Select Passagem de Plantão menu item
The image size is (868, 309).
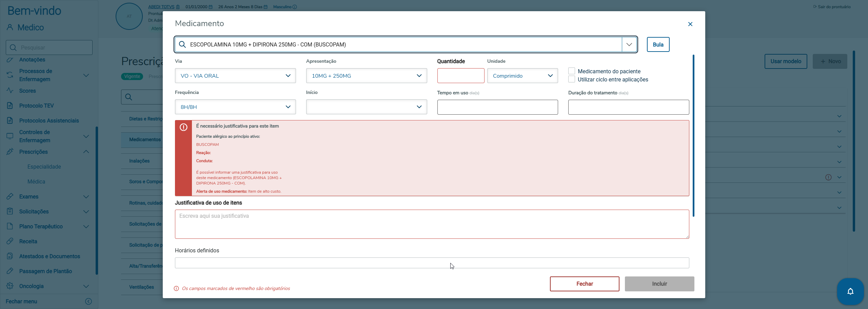click(x=45, y=271)
